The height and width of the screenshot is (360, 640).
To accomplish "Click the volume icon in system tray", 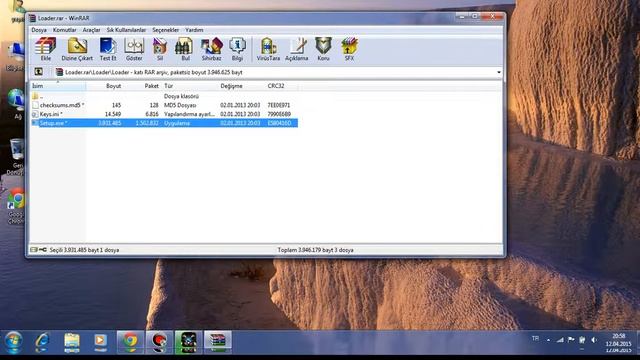I will pyautogui.click(x=594, y=340).
